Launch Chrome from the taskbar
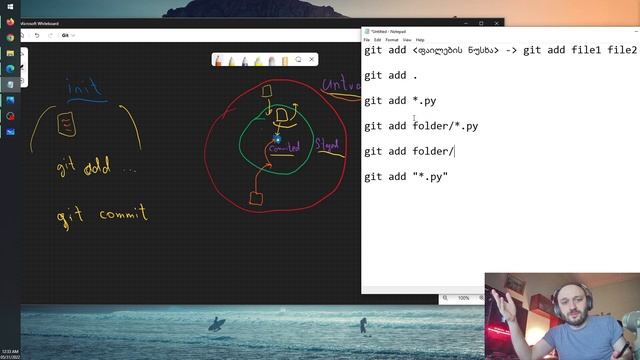640x360 pixels. [10, 38]
